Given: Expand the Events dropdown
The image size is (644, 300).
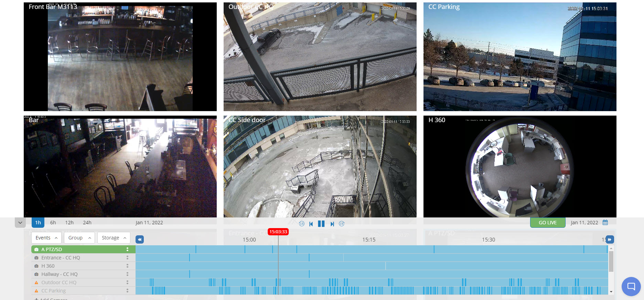Looking at the screenshot, I should pyautogui.click(x=46, y=238).
